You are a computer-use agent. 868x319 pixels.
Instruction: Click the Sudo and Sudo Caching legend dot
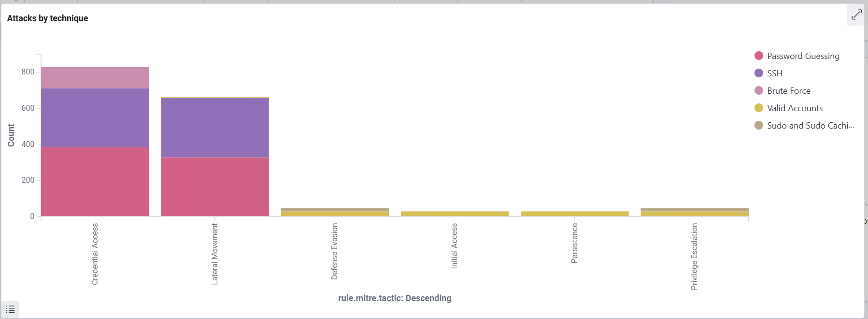pos(759,125)
